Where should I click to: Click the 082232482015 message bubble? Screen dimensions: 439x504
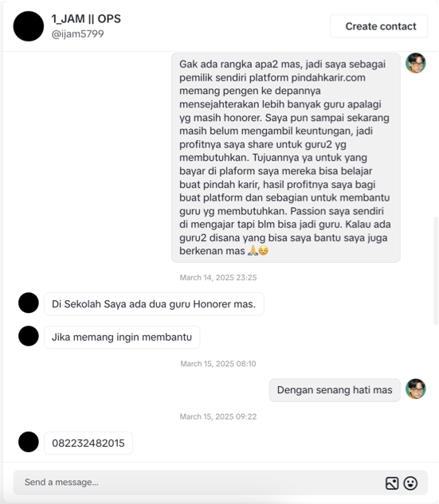88,443
